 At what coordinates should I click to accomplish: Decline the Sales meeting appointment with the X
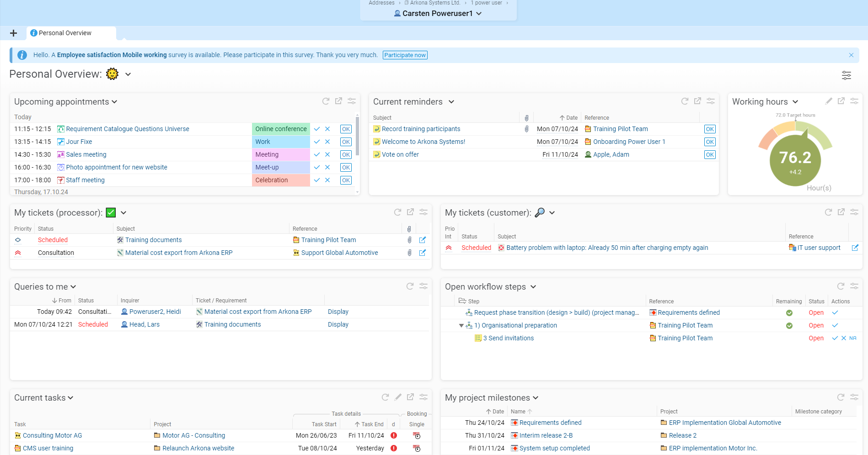pos(327,154)
